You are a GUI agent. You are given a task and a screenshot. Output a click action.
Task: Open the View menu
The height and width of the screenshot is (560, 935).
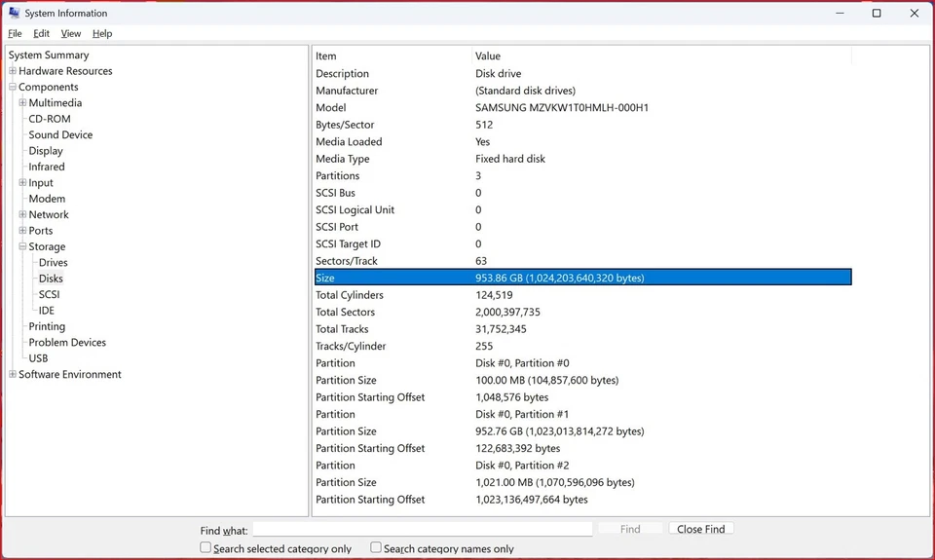pyautogui.click(x=71, y=33)
